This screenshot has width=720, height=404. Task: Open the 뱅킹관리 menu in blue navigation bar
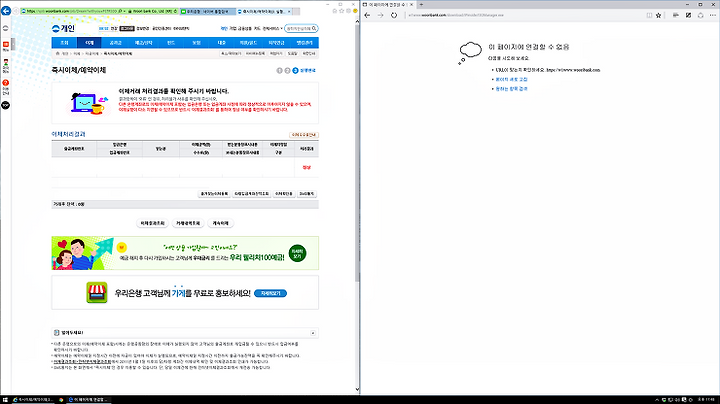[304, 43]
